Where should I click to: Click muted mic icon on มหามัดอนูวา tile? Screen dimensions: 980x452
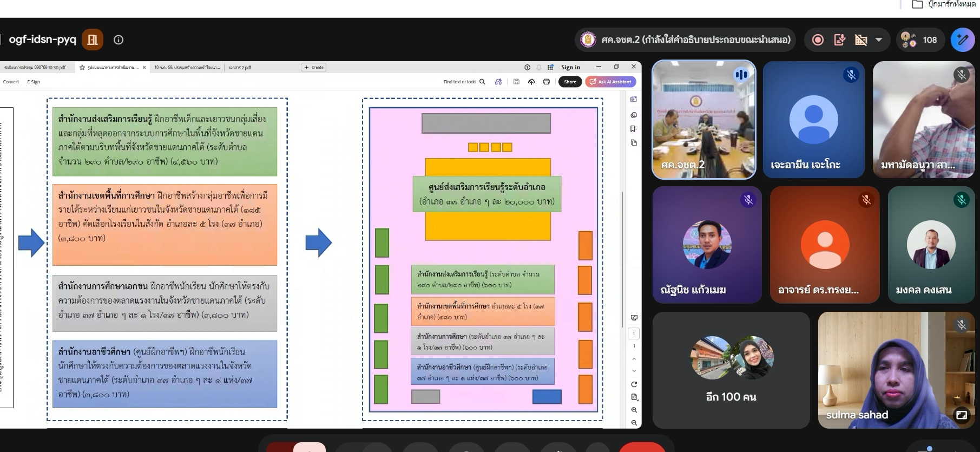tap(962, 75)
